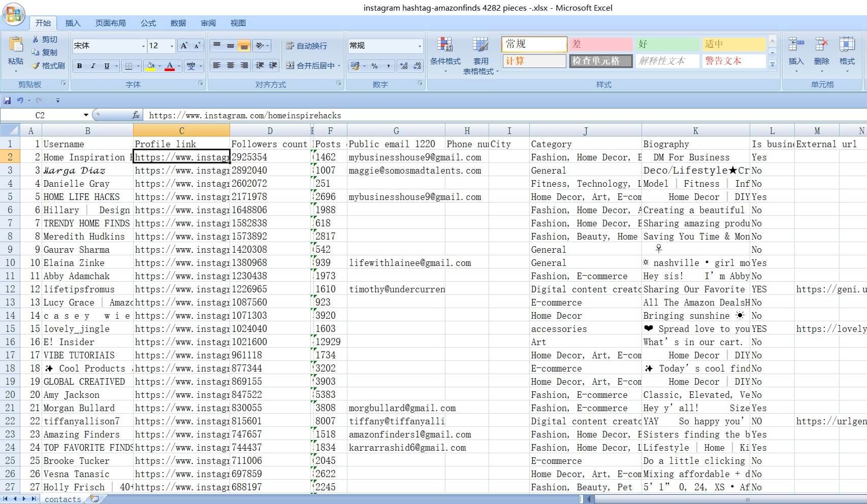Toggle Bold formatting
Viewport: 867px width, 504px height.
click(79, 66)
